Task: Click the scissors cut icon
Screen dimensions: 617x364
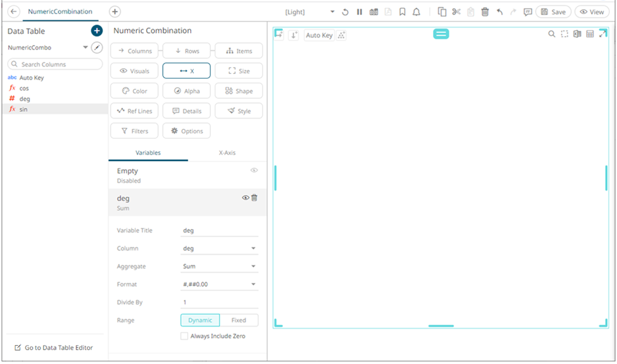Action: [x=457, y=12]
